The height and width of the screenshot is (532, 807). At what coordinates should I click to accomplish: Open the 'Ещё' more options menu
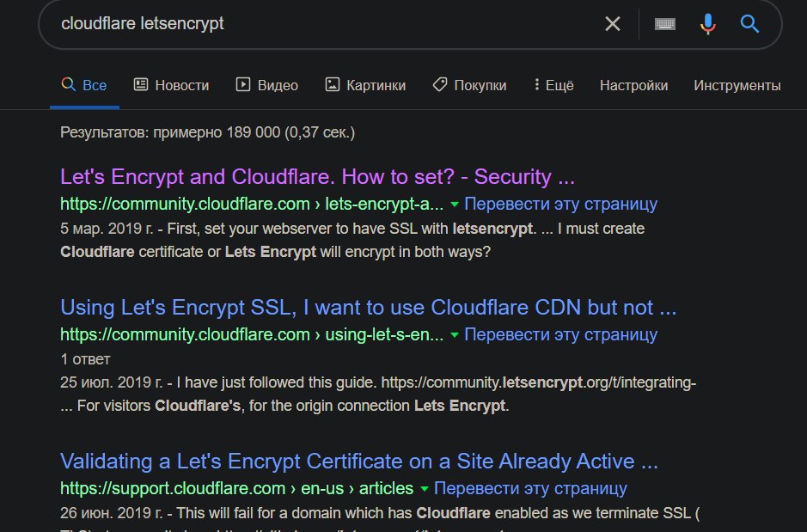(x=553, y=85)
